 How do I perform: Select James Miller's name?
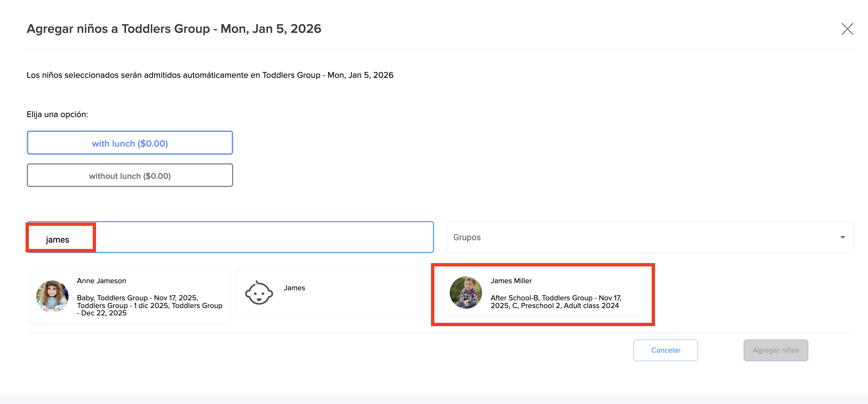[511, 281]
